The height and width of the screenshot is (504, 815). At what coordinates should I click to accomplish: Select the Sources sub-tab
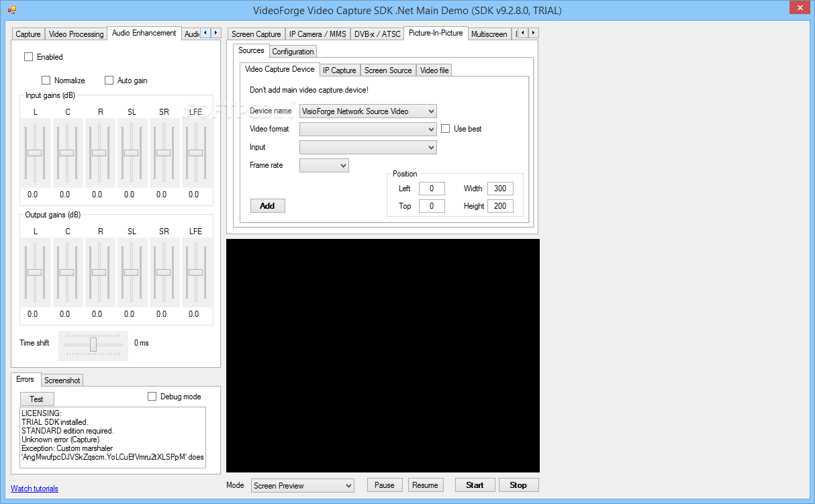coord(252,50)
